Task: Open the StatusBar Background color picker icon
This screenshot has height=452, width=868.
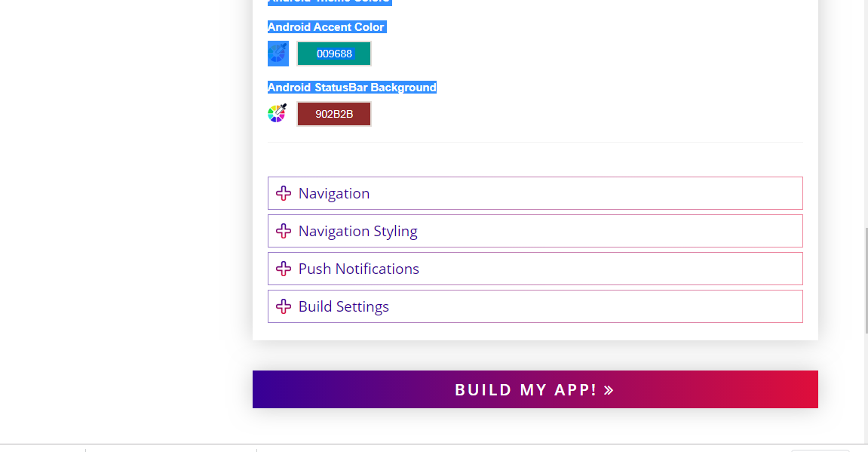Action: (x=278, y=114)
